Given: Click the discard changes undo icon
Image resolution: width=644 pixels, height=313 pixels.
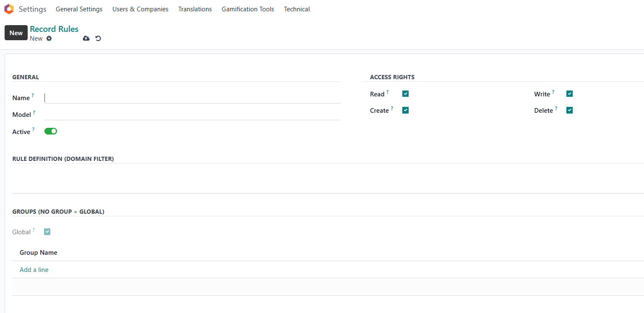Looking at the screenshot, I should tap(98, 39).
